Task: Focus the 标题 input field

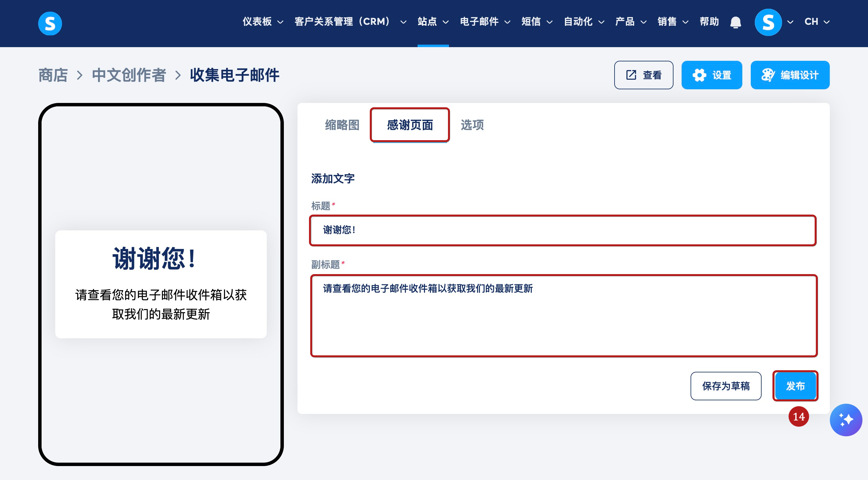Action: (x=562, y=230)
